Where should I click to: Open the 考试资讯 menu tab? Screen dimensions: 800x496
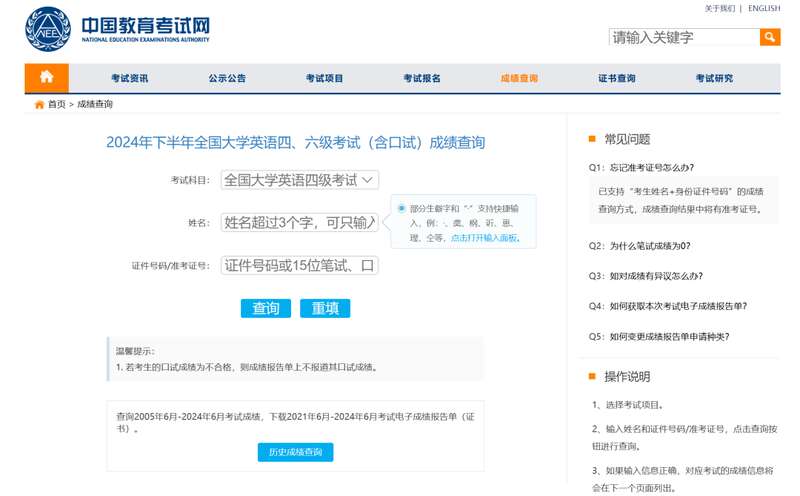129,79
